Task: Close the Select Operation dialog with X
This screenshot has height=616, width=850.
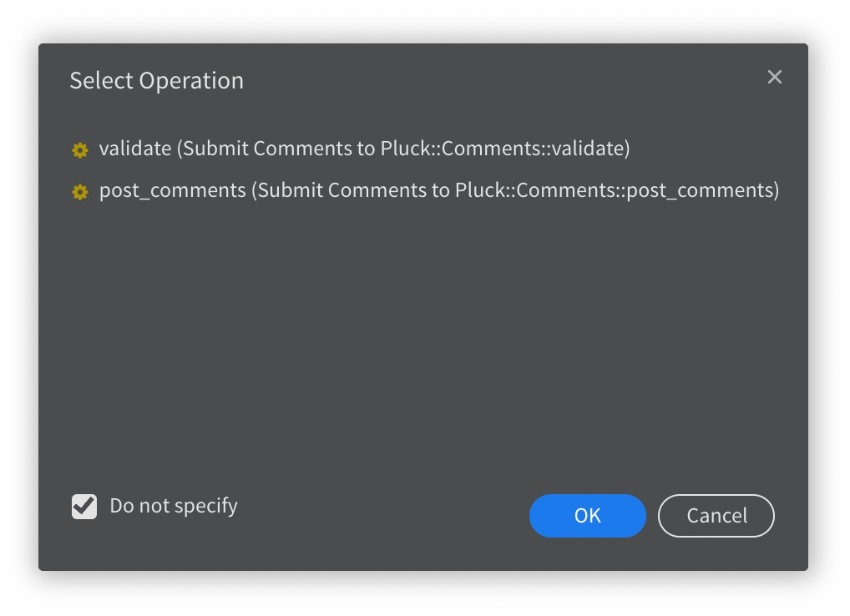Action: [x=775, y=77]
